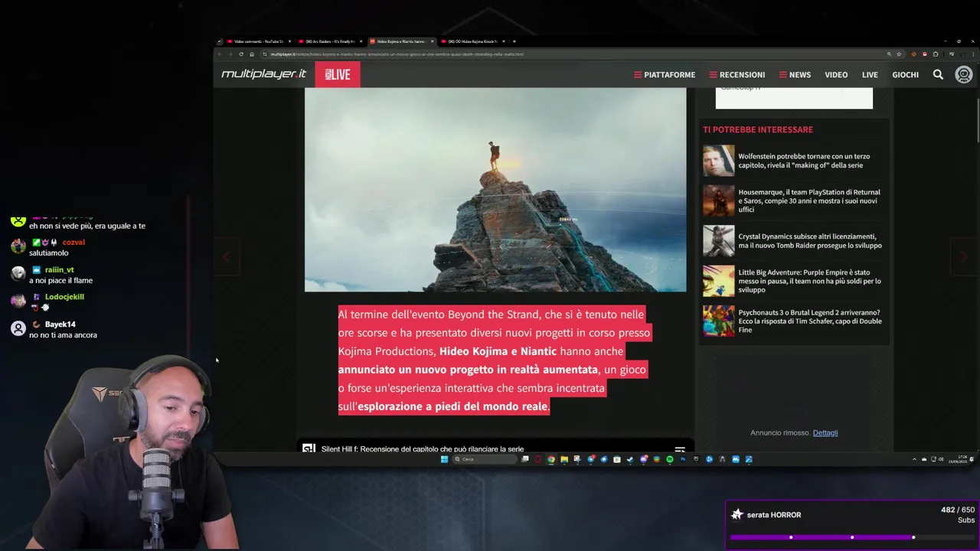Open the user account icon on multiplayer.it

963,74
